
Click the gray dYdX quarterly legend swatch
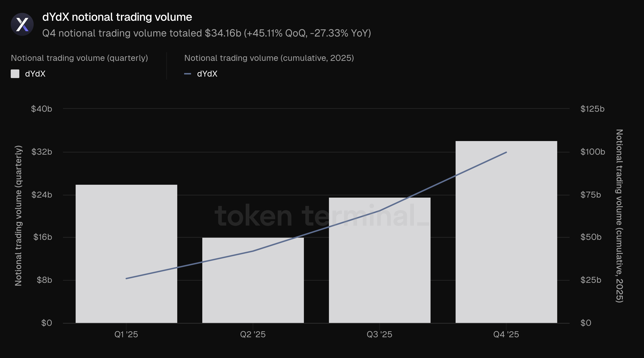tap(15, 74)
